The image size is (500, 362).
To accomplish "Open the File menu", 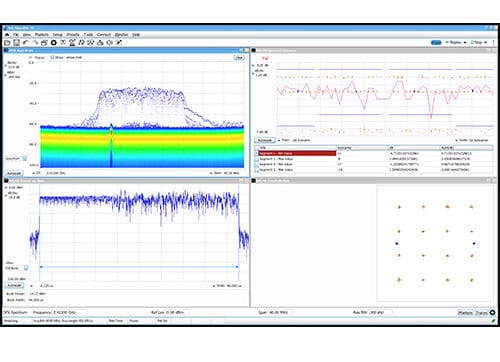I will point(16,35).
